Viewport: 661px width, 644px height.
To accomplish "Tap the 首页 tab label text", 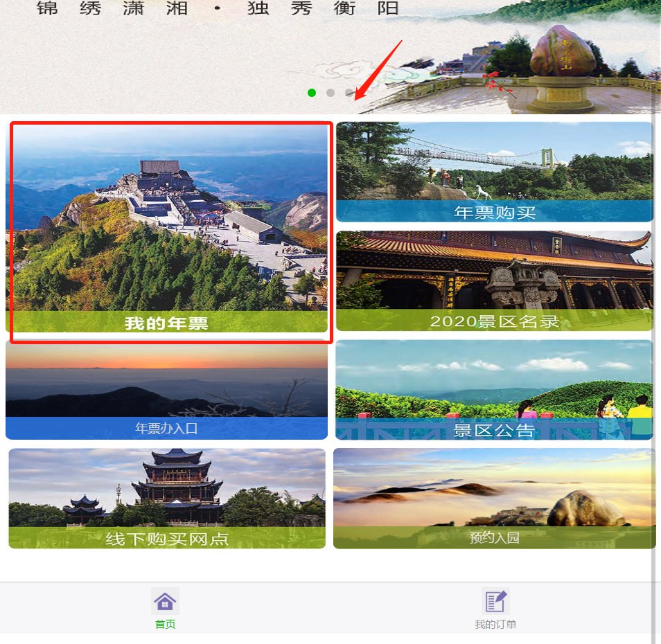I will pos(165,624).
